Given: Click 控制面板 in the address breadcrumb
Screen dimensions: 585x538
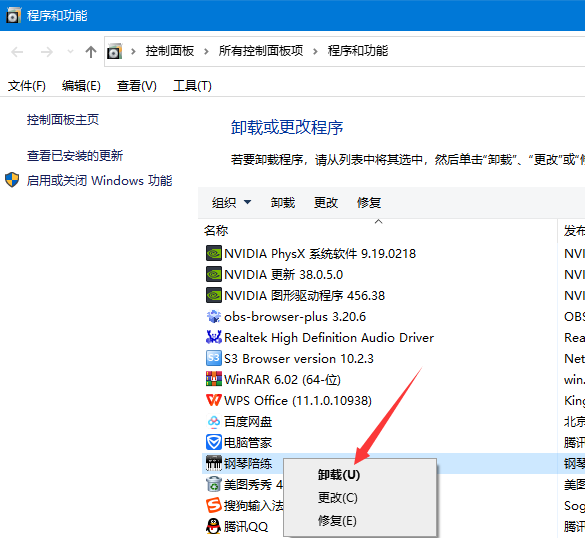Looking at the screenshot, I should click(x=170, y=51).
